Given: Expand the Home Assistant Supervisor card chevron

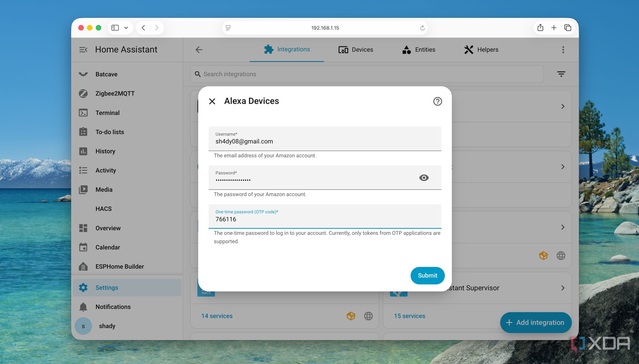Looking at the screenshot, I should click(x=563, y=288).
